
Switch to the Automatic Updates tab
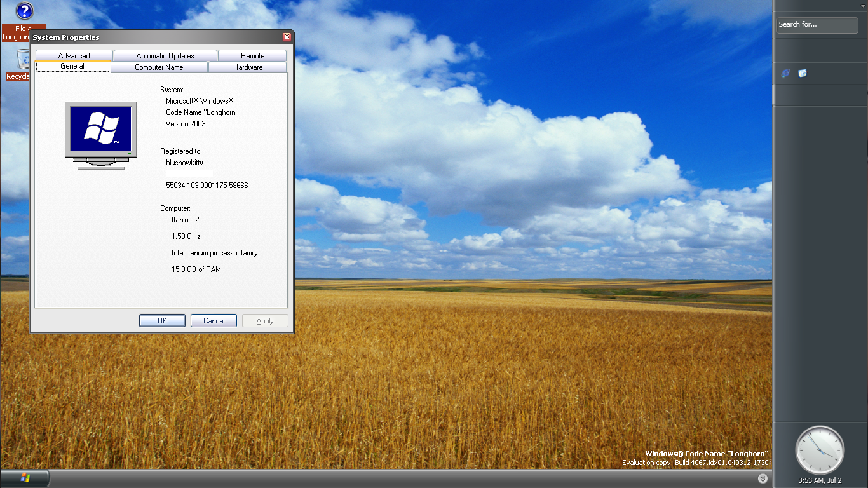pyautogui.click(x=165, y=55)
